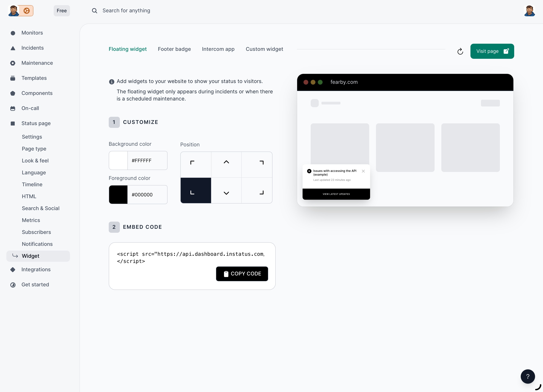
Task: Set widget position to top left
Action: 196,165
